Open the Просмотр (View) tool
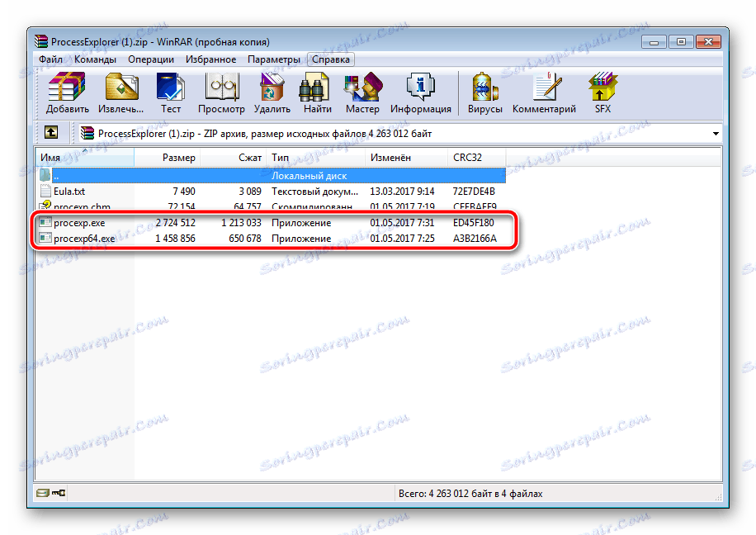756x535 pixels. pos(221,93)
